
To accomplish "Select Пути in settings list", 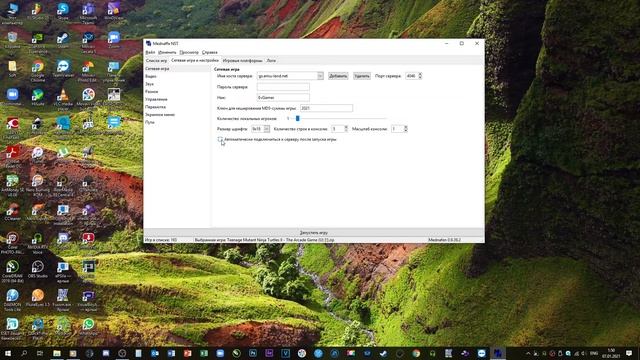I will tap(177, 122).
